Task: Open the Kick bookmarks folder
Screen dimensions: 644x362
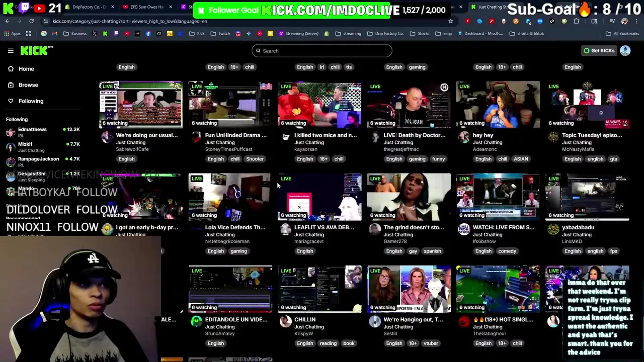Action: click(197, 34)
